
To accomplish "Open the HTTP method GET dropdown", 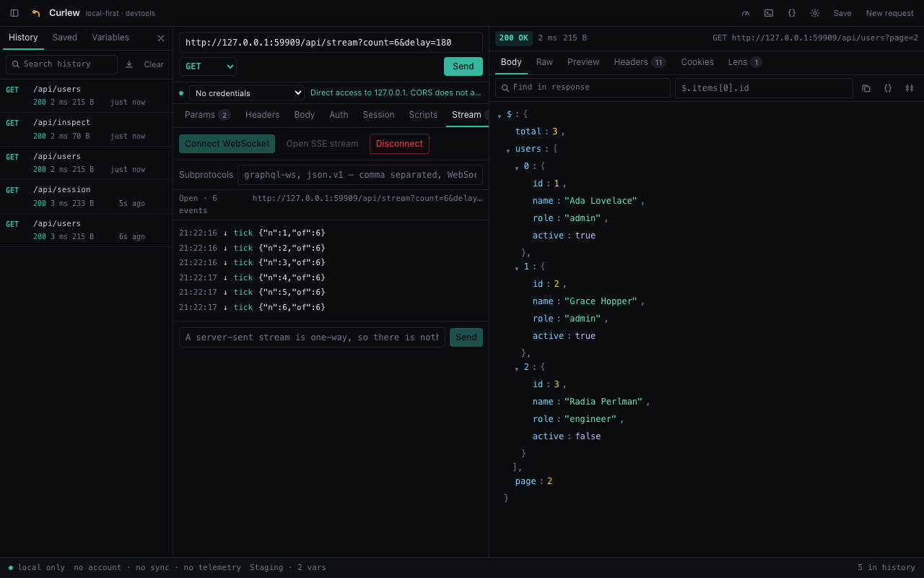I will tap(208, 66).
